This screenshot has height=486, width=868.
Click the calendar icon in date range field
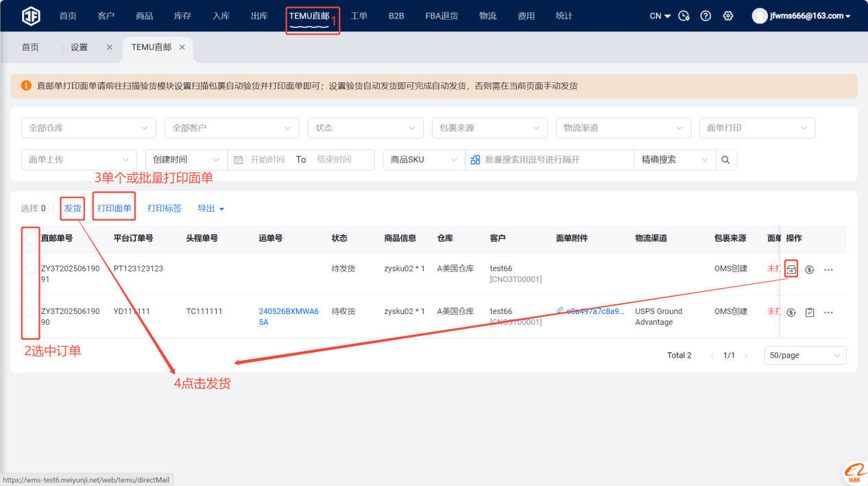click(x=239, y=160)
